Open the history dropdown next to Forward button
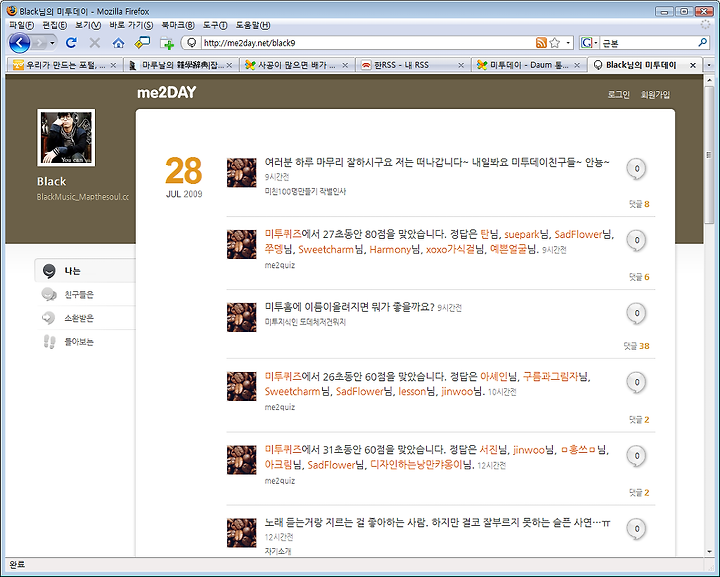 pos(52,43)
